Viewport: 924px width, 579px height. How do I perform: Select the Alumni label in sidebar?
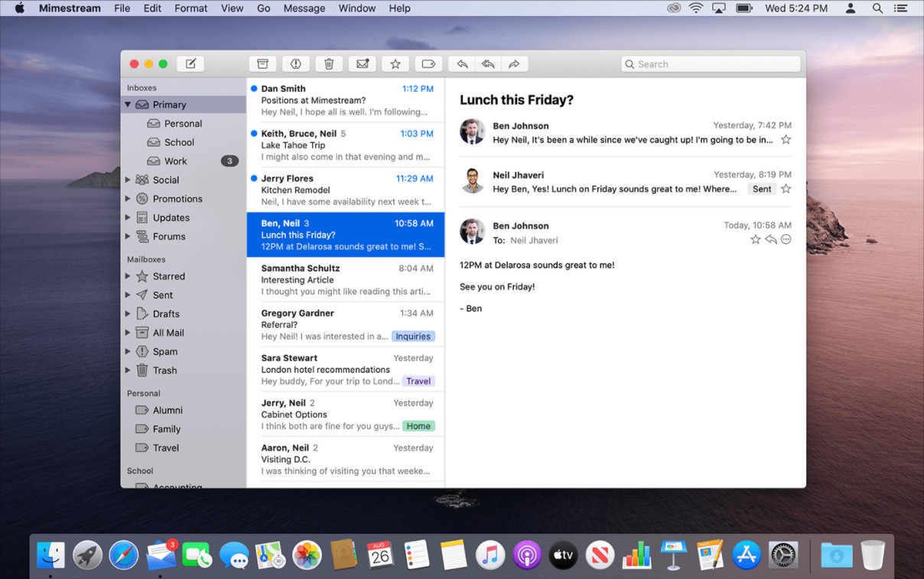184,410
